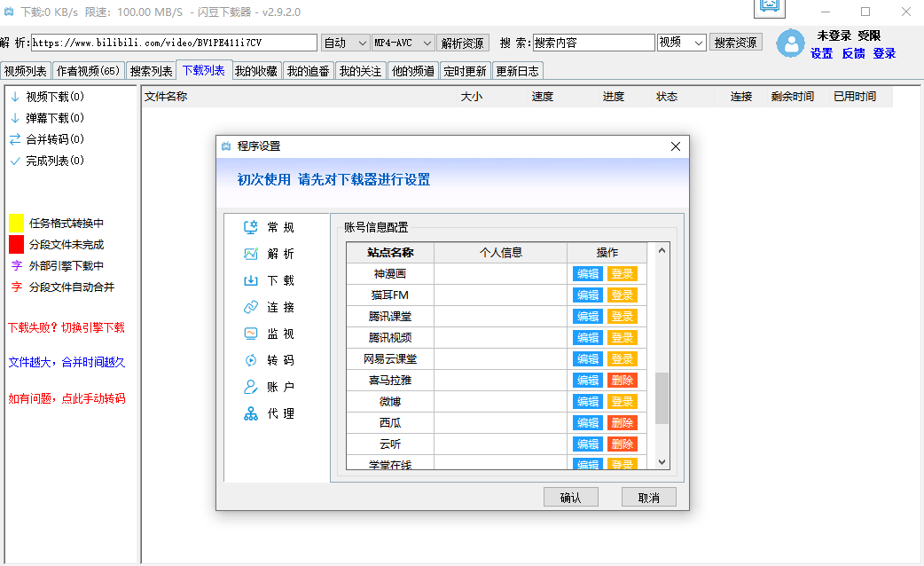Click the 站点名称 column header
Viewport: 924px width, 566px height.
pos(390,252)
